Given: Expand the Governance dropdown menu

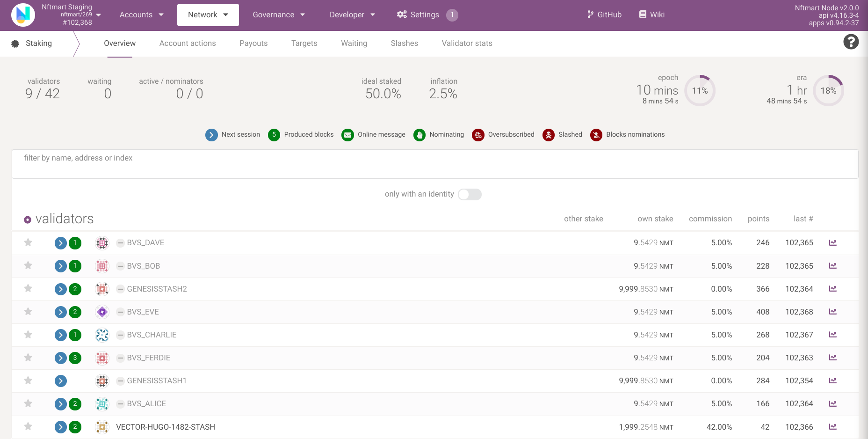Looking at the screenshot, I should [x=279, y=15].
